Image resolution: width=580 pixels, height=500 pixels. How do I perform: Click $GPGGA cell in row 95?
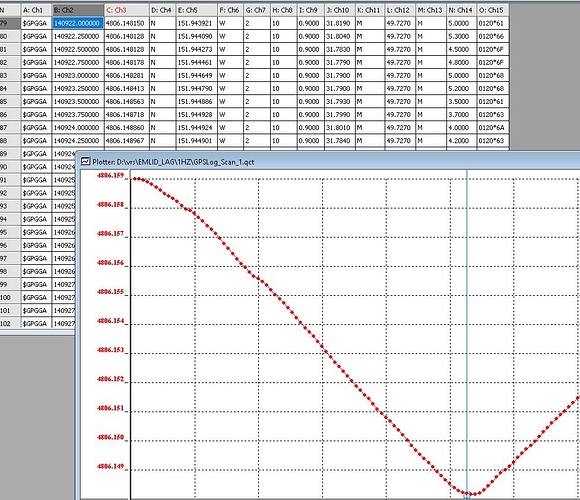[36, 232]
